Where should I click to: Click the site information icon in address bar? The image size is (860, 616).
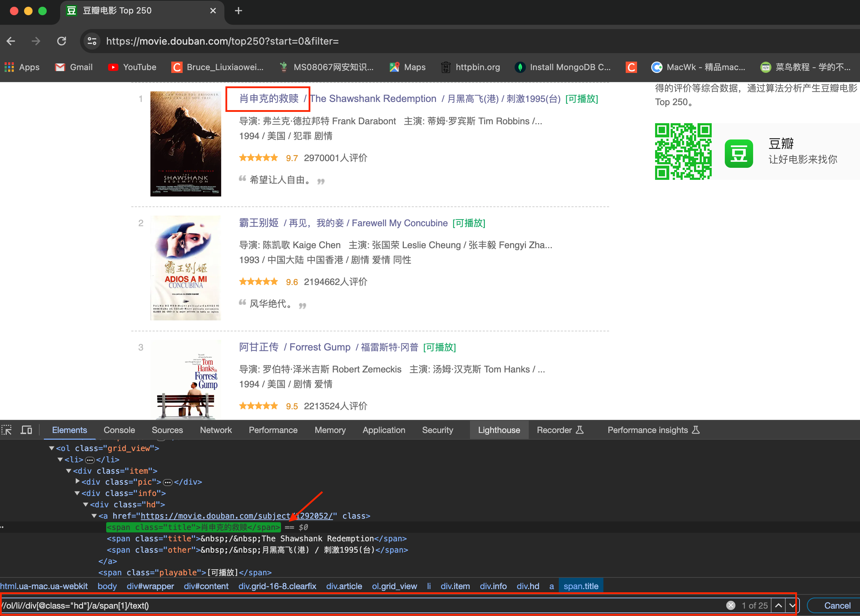92,41
